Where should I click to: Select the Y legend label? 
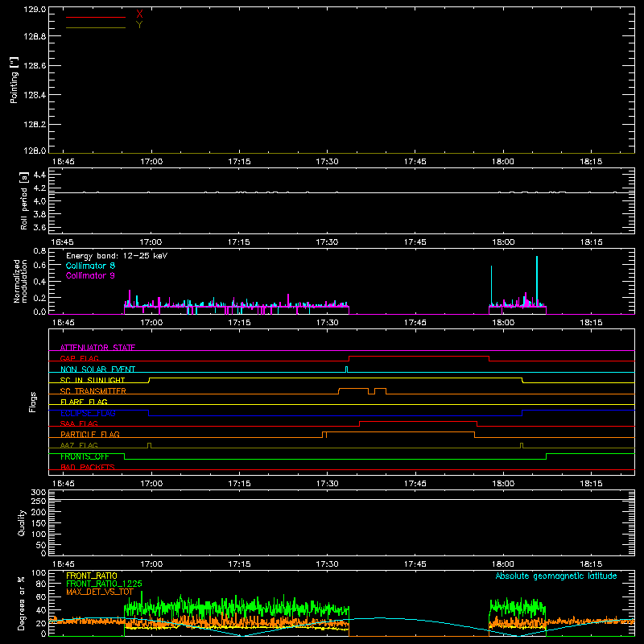click(139, 25)
